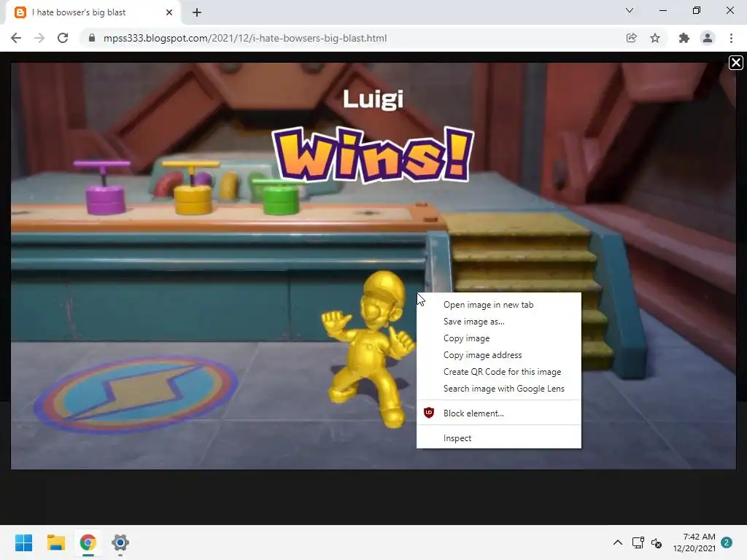Show hidden icons via the tray chevron

coord(617,542)
